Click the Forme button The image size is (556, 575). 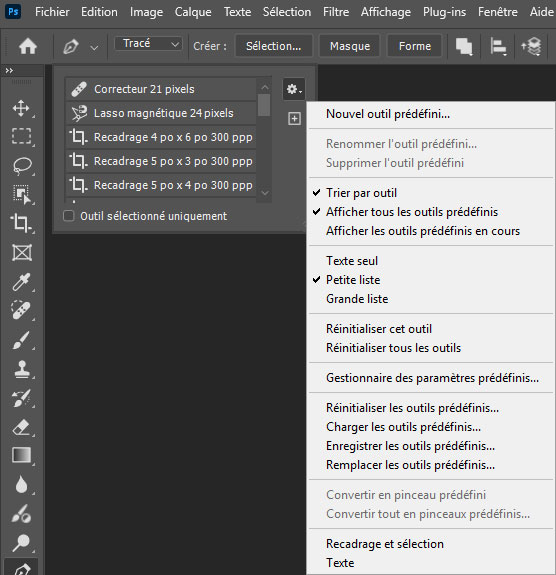click(414, 46)
